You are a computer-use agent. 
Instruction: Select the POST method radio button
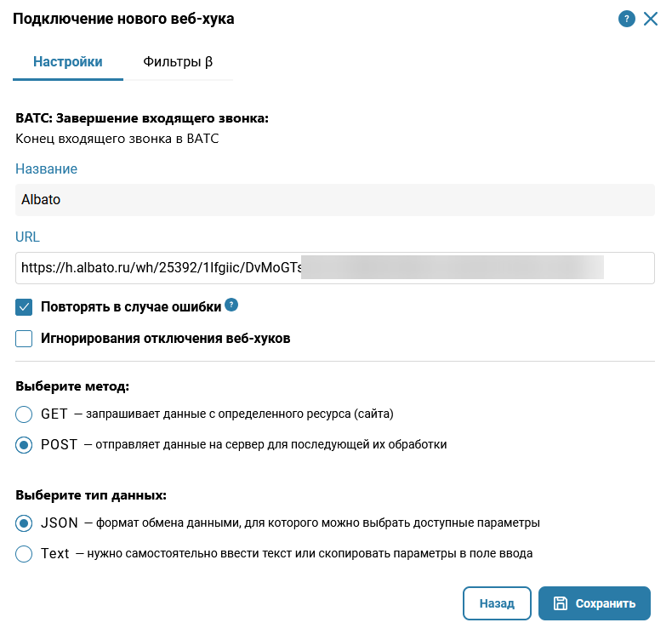pos(24,444)
